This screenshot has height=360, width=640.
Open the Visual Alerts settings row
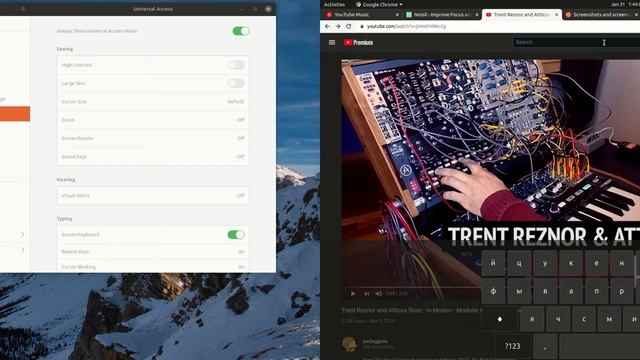(153, 196)
